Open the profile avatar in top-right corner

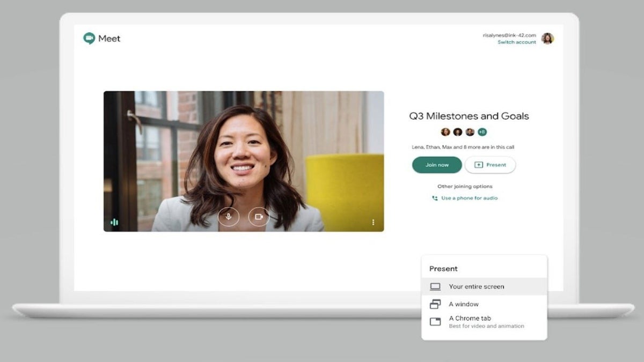(547, 38)
